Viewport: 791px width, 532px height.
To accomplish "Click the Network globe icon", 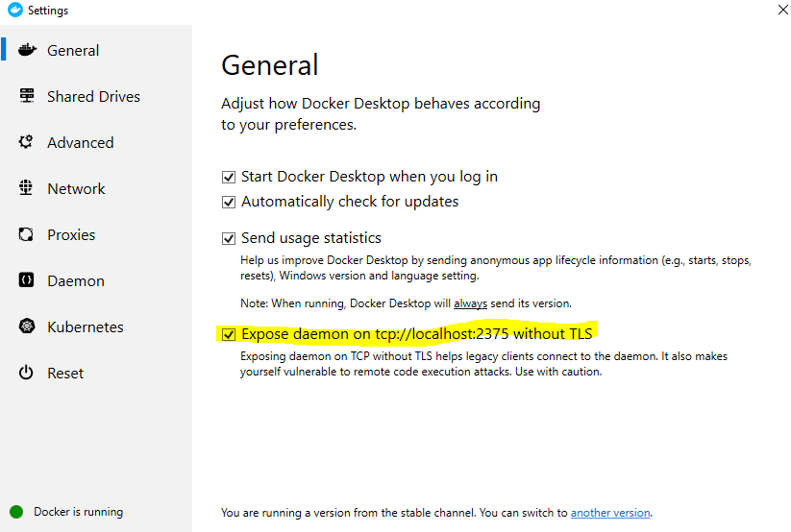I will pyautogui.click(x=26, y=187).
